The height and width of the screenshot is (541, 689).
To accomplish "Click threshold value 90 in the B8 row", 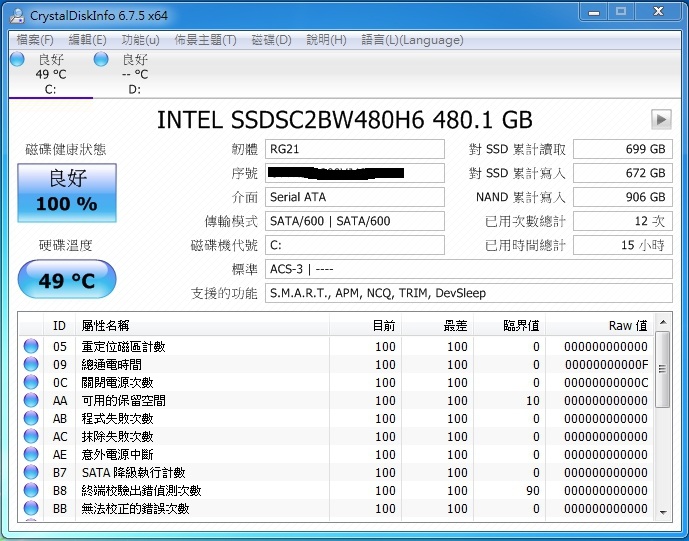I will click(x=533, y=490).
